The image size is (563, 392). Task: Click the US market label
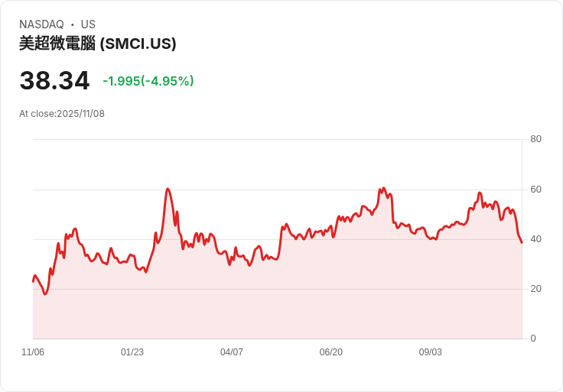tap(88, 24)
